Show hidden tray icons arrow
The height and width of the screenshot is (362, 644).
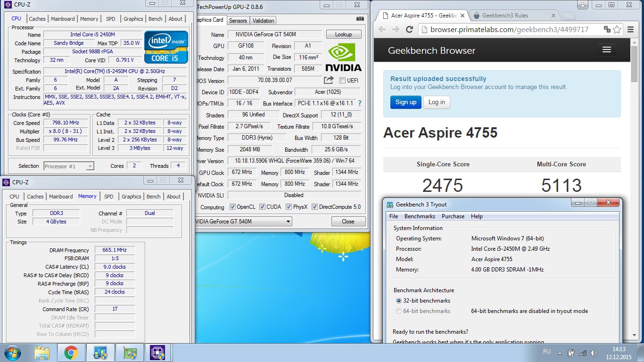[x=560, y=353]
